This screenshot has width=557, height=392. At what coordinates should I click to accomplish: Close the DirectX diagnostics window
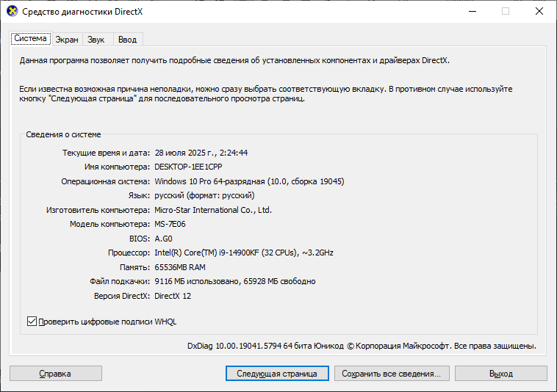539,12
